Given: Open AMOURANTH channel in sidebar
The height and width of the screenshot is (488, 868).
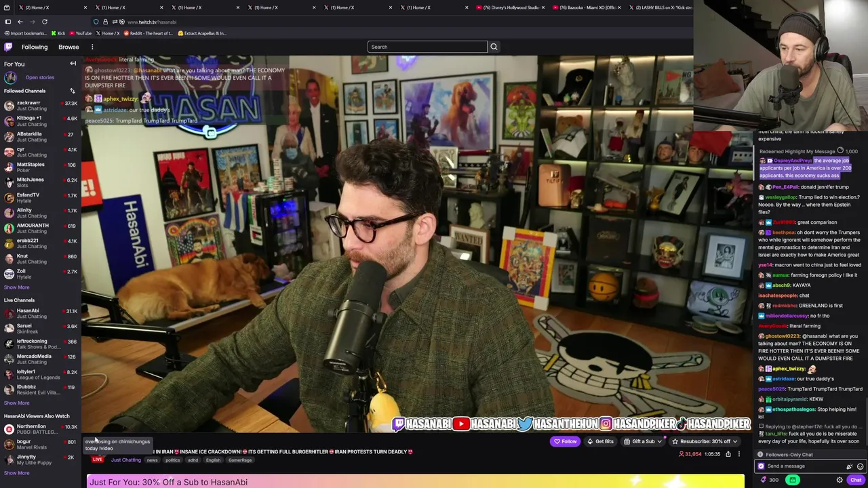Looking at the screenshot, I should click(41, 228).
